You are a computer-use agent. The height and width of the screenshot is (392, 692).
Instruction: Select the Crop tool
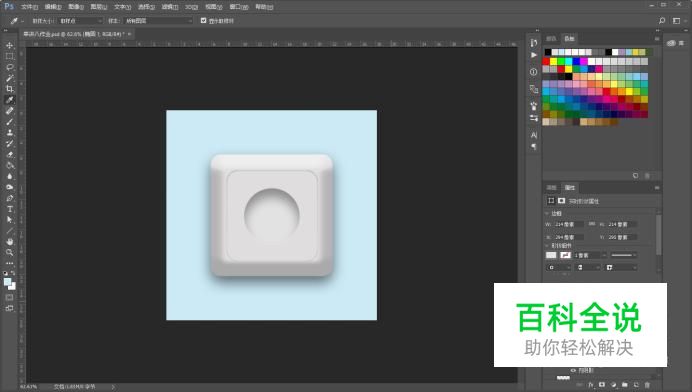point(9,89)
